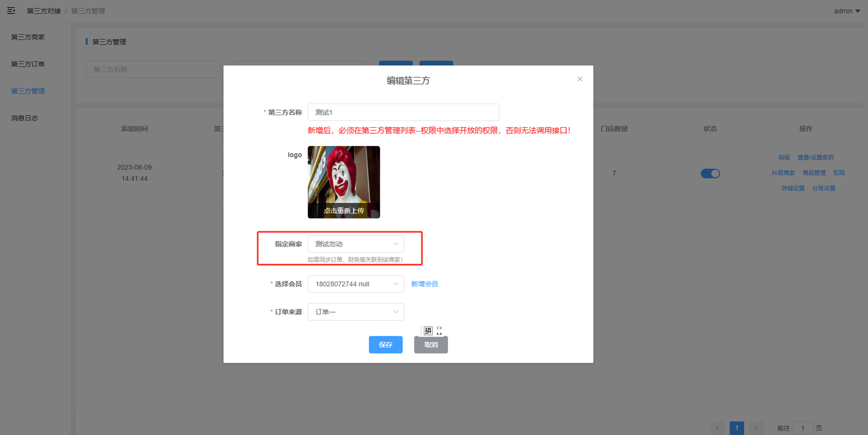Open the 订单来源 dropdown showing 订单一
This screenshot has width=868, height=435.
pyautogui.click(x=356, y=312)
